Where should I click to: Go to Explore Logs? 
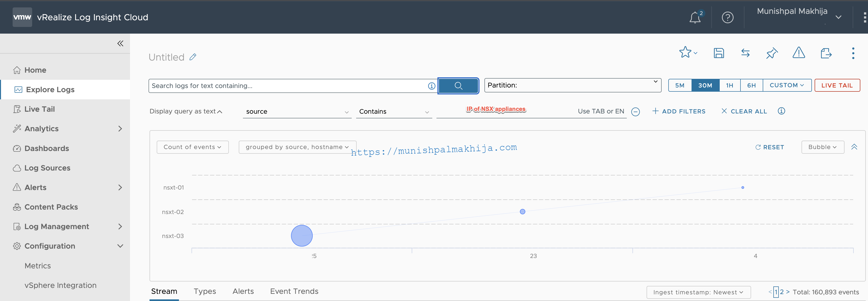[65, 90]
